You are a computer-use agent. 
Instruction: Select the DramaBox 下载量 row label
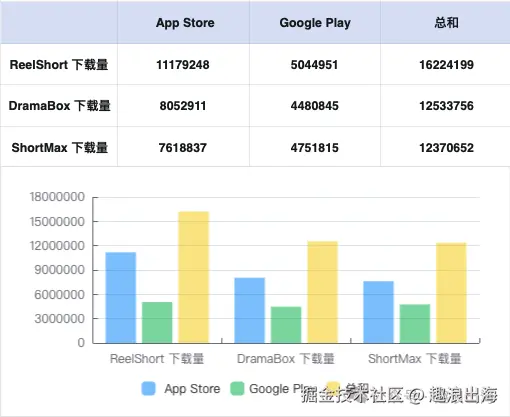tap(59, 106)
